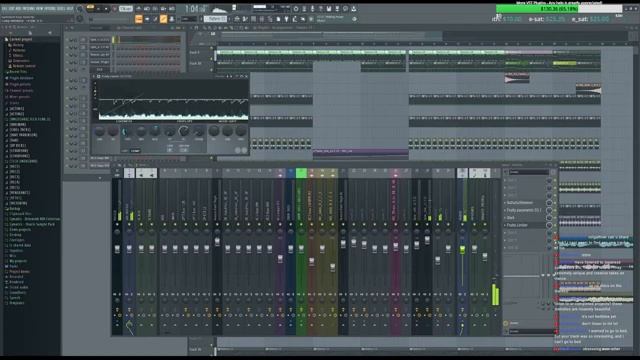Switch Fruity Limiter to the COMP tab
Image resolution: width=640 pixels, height=360 pixels.
135,151
